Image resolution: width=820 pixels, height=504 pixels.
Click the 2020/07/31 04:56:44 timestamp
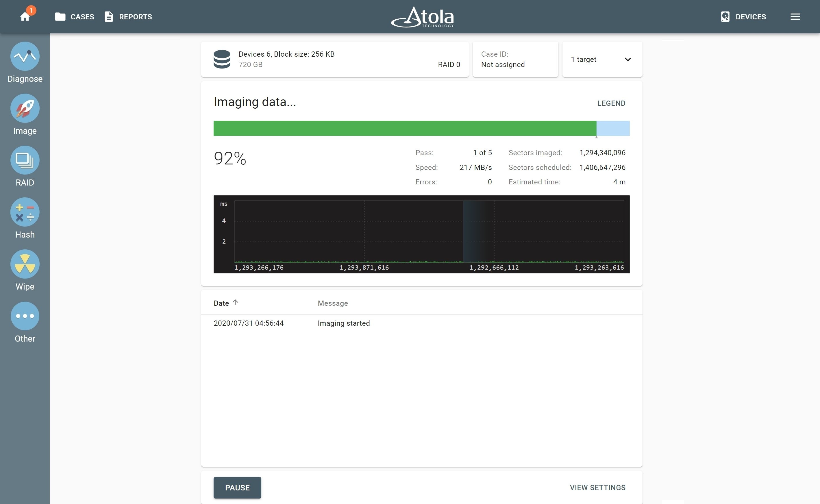248,323
